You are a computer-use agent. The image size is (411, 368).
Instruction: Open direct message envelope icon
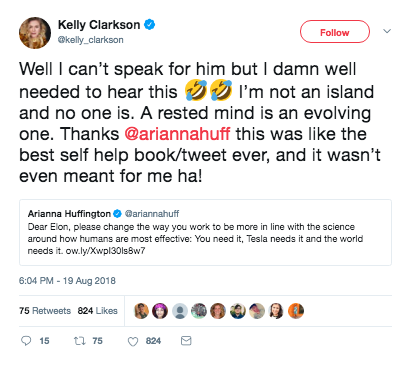coord(186,341)
